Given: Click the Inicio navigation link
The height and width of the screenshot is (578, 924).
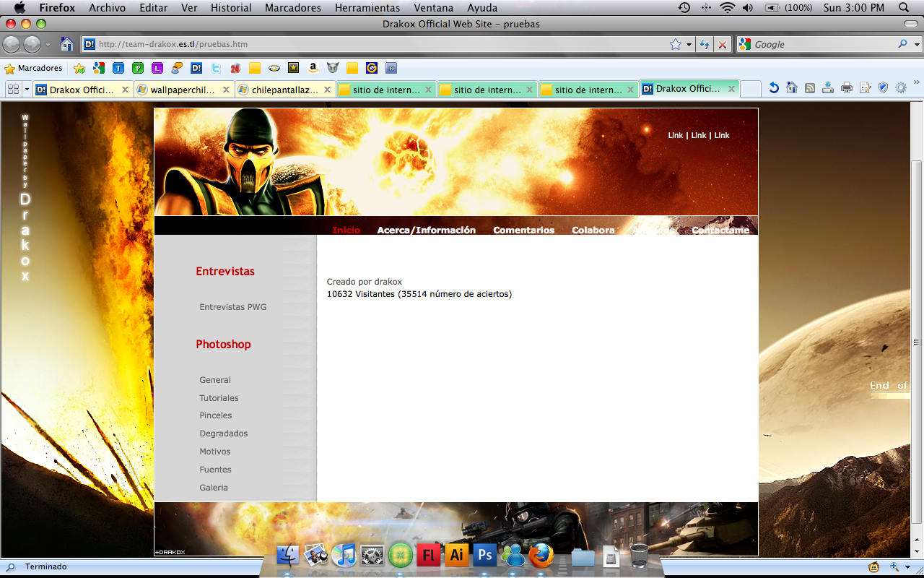Looking at the screenshot, I should [x=346, y=230].
